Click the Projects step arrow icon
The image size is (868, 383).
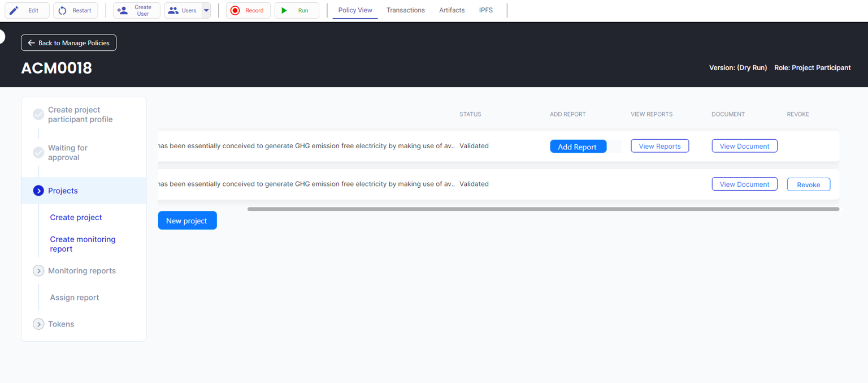point(38,191)
